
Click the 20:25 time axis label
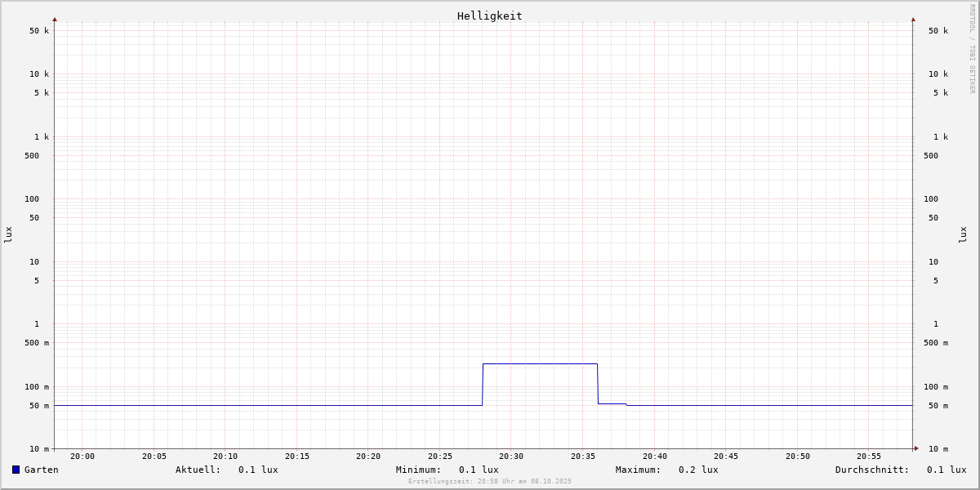click(440, 457)
